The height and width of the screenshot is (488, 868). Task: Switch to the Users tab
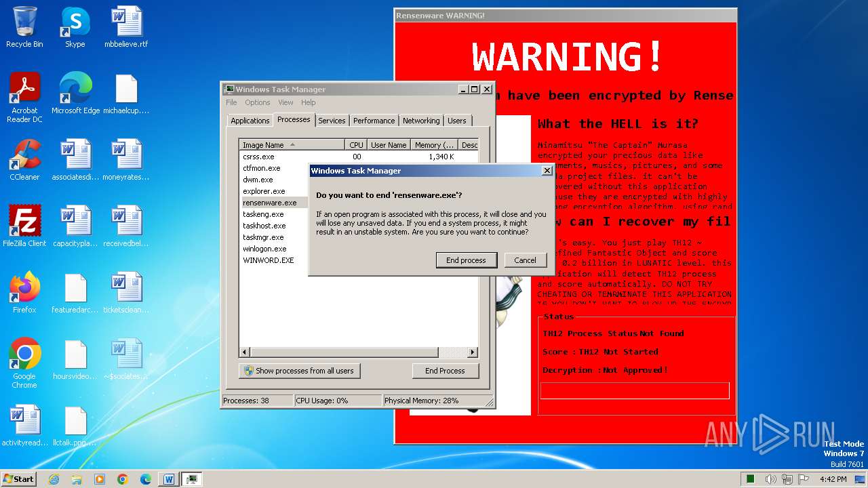tap(457, 121)
